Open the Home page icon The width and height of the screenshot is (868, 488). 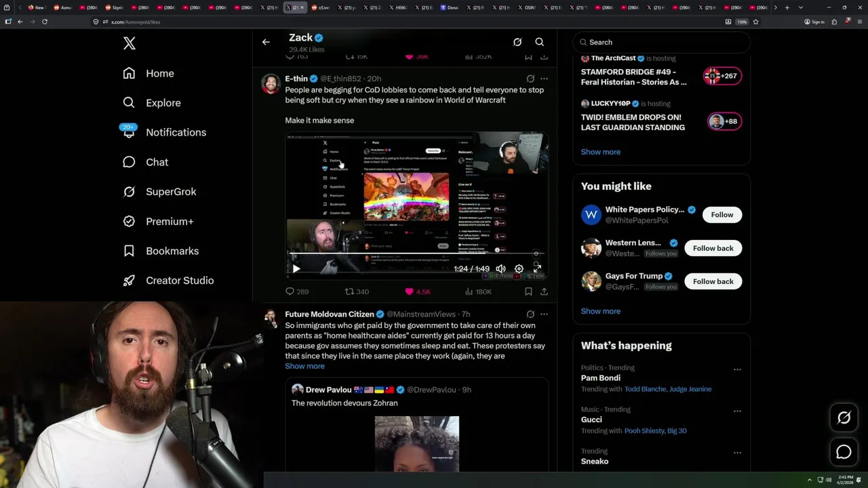coord(129,73)
